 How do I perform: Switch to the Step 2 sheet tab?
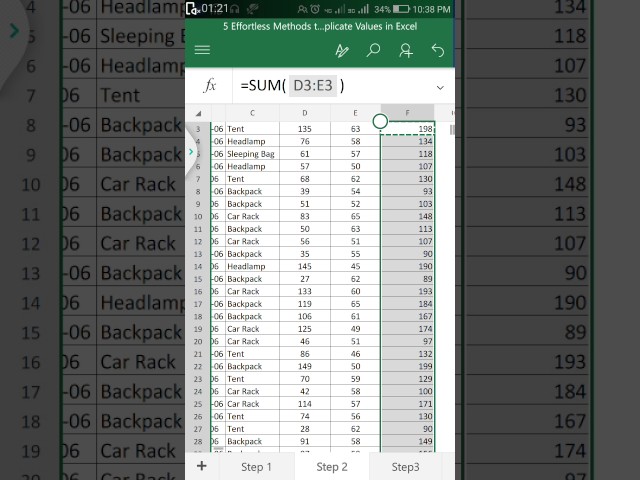tap(332, 467)
